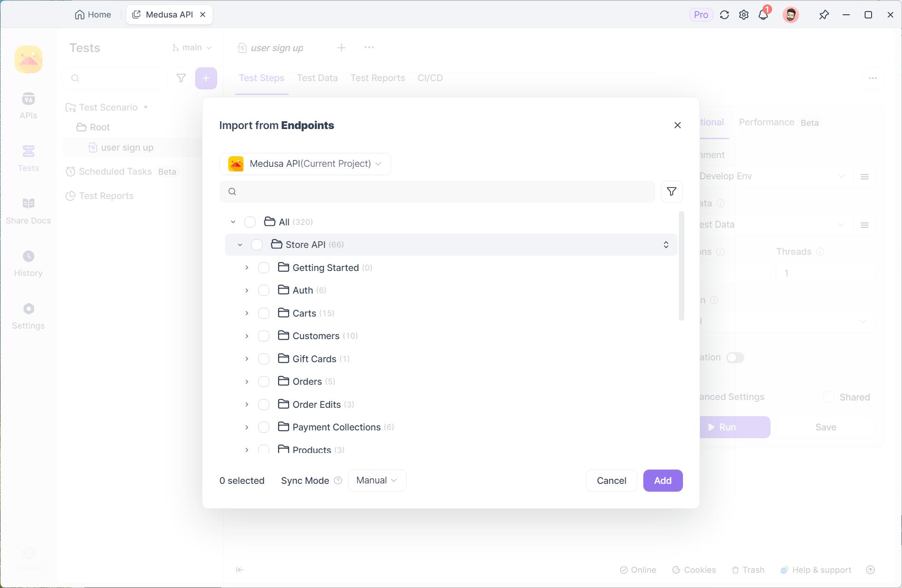Switch to the Test Reports tab
Viewport: 902px width, 588px height.
point(378,78)
